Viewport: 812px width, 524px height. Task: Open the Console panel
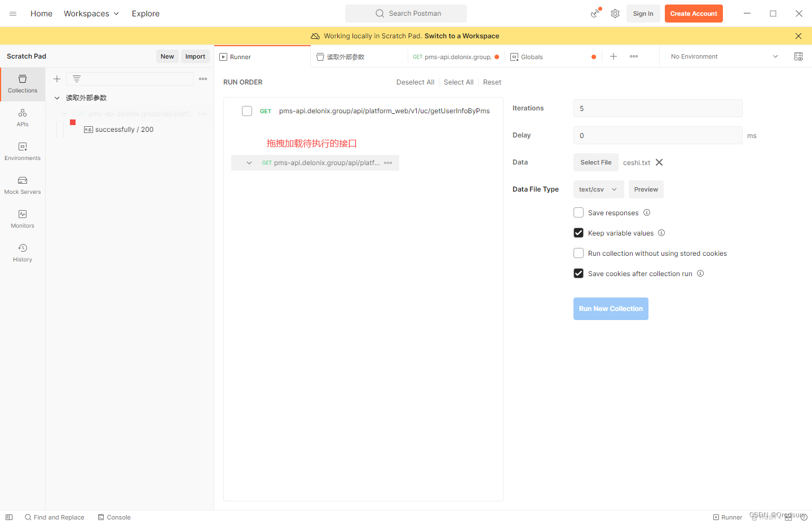click(114, 517)
